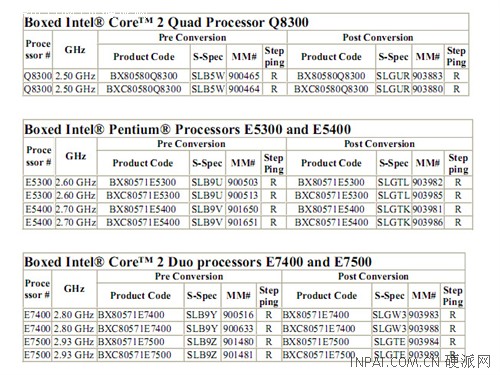Select MM# 900633 for BXC80571E7400

(238, 329)
